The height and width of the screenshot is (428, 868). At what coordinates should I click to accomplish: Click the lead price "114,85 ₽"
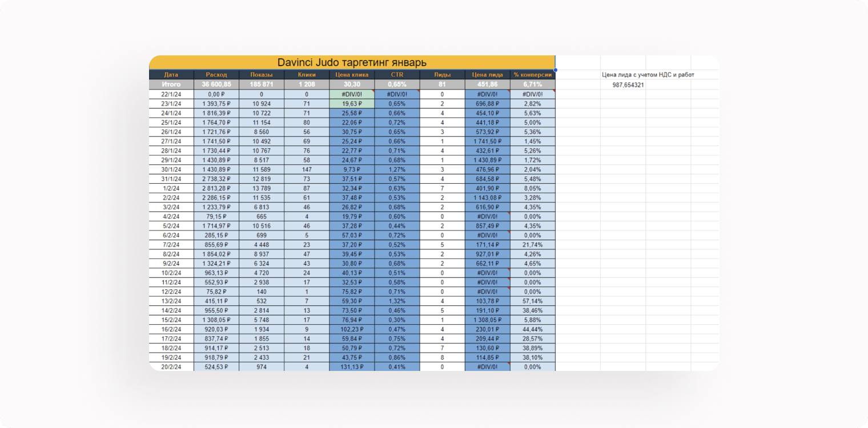point(488,358)
